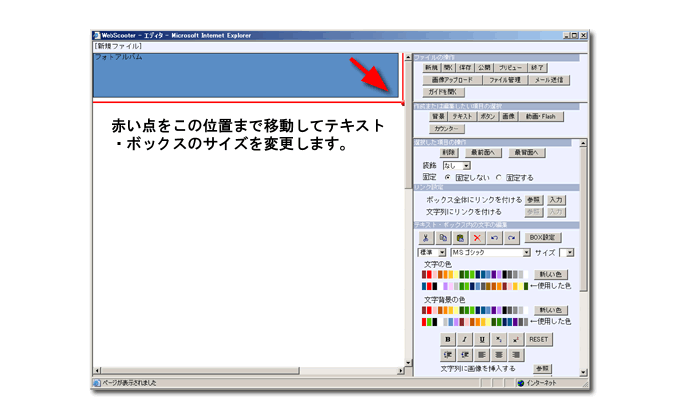Align text right icon

point(516,355)
